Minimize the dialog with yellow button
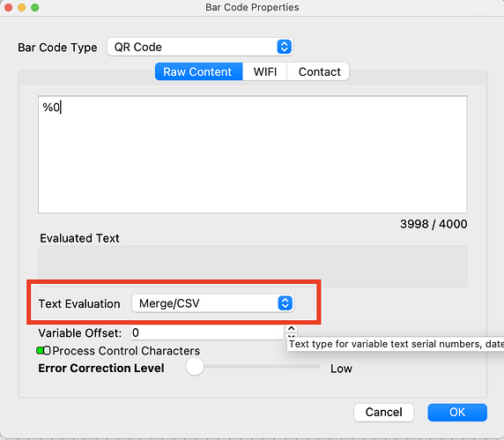Screen dimensions: 504x440 (x=21, y=7)
